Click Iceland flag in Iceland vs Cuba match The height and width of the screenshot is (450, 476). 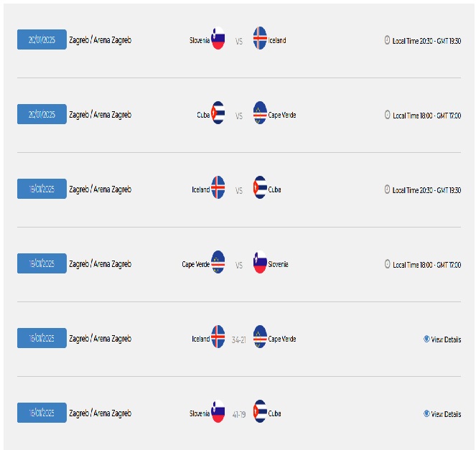[x=218, y=187]
